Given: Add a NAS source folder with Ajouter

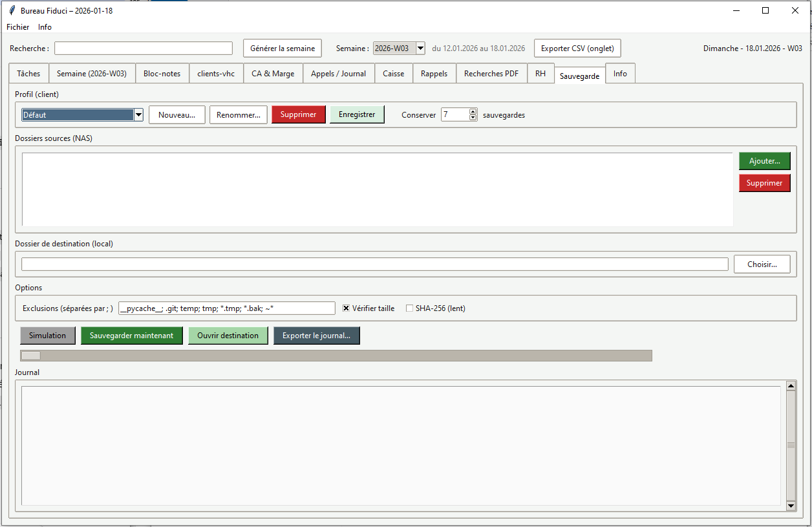Looking at the screenshot, I should pyautogui.click(x=764, y=161).
